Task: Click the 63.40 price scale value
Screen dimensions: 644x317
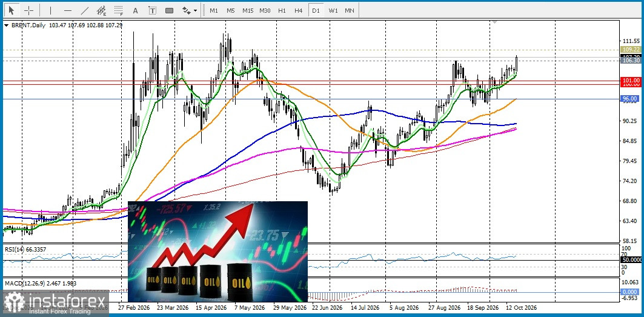Action: click(x=631, y=221)
